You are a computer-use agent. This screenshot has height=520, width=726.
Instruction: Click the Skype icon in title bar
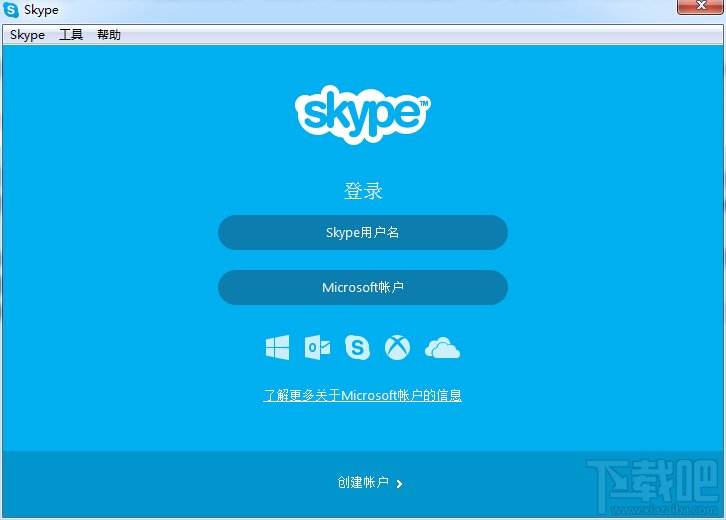(11, 10)
